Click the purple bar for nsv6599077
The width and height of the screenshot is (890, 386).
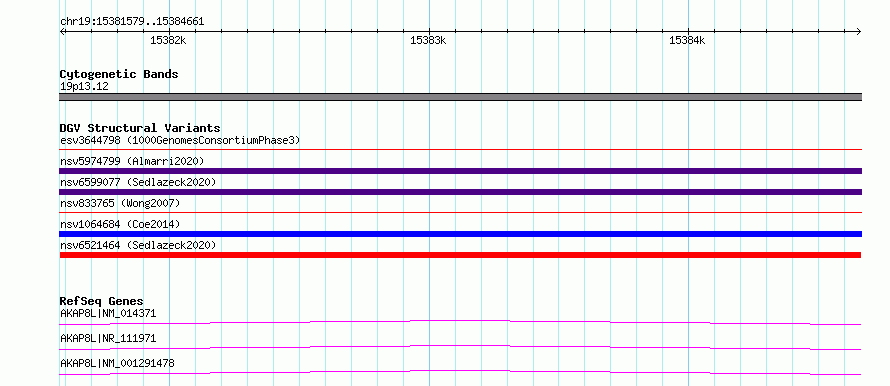(x=461, y=192)
